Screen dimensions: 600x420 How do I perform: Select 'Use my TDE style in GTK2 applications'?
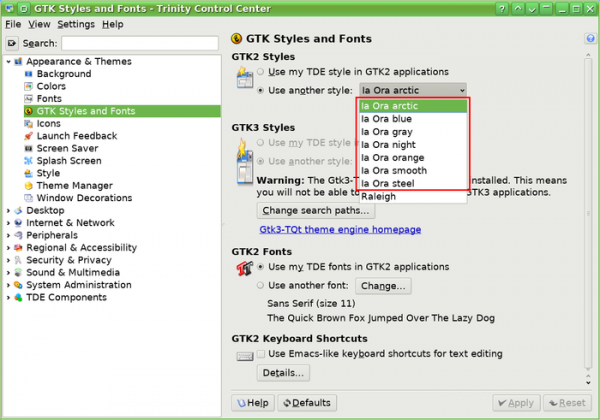point(261,72)
